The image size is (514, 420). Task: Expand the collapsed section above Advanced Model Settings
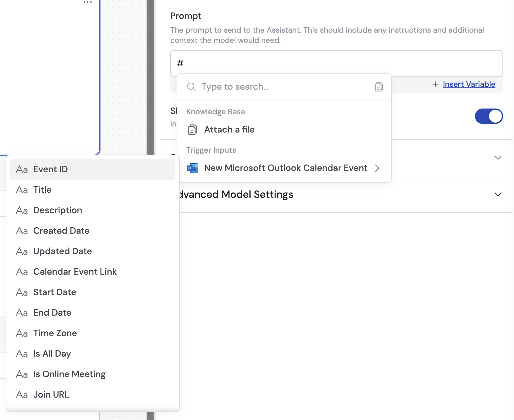498,157
